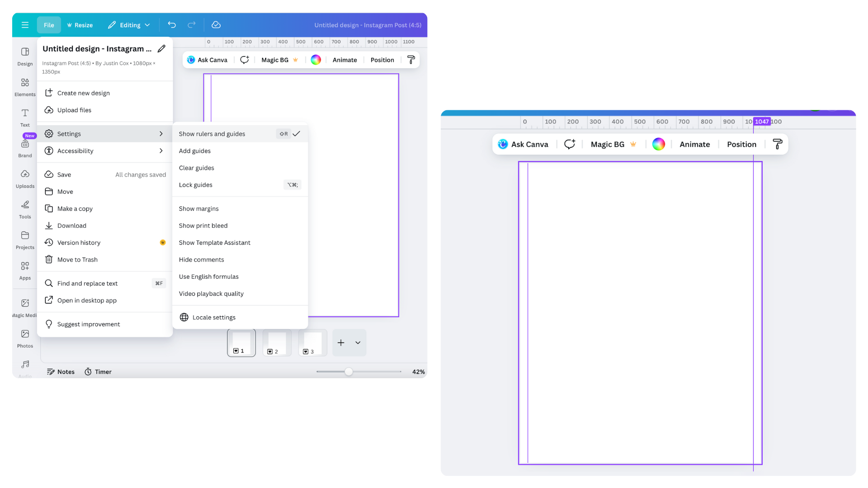Select Create new design
The width and height of the screenshot is (868, 488).
(x=105, y=93)
